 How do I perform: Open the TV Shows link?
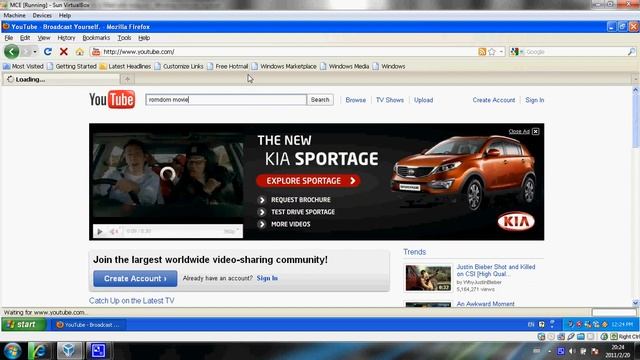point(390,100)
